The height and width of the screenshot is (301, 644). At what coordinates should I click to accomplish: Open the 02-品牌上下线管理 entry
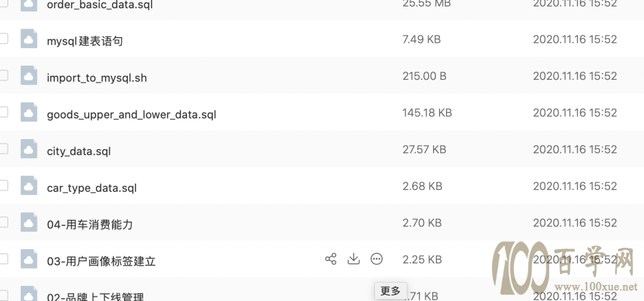pyautogui.click(x=95, y=296)
